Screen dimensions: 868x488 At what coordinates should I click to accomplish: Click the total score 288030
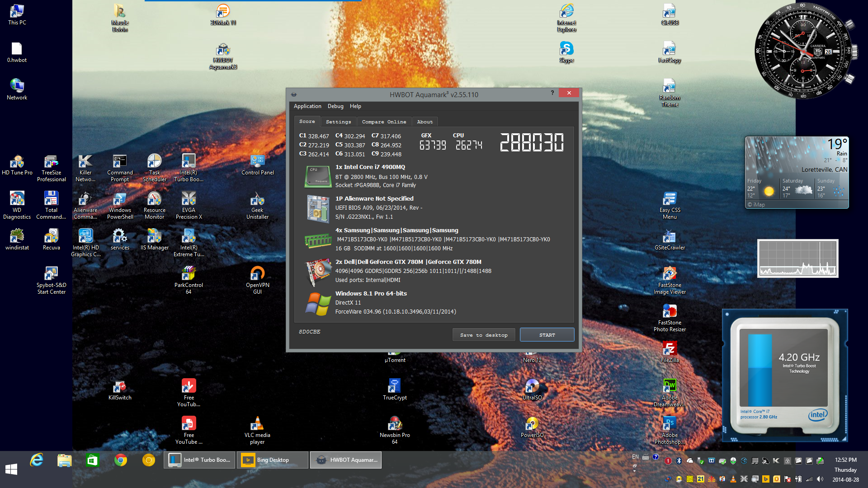[532, 142]
